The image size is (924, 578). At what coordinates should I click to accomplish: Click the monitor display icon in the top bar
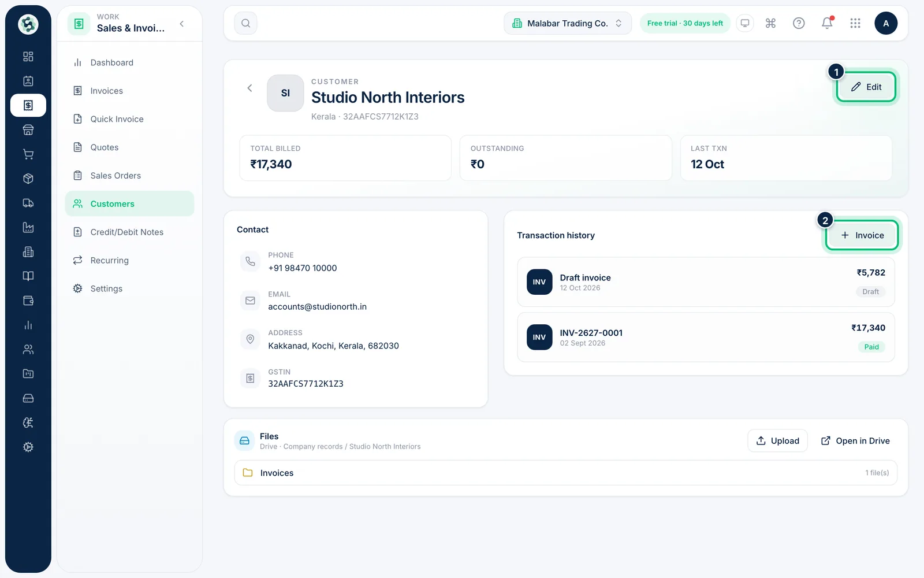coord(745,23)
